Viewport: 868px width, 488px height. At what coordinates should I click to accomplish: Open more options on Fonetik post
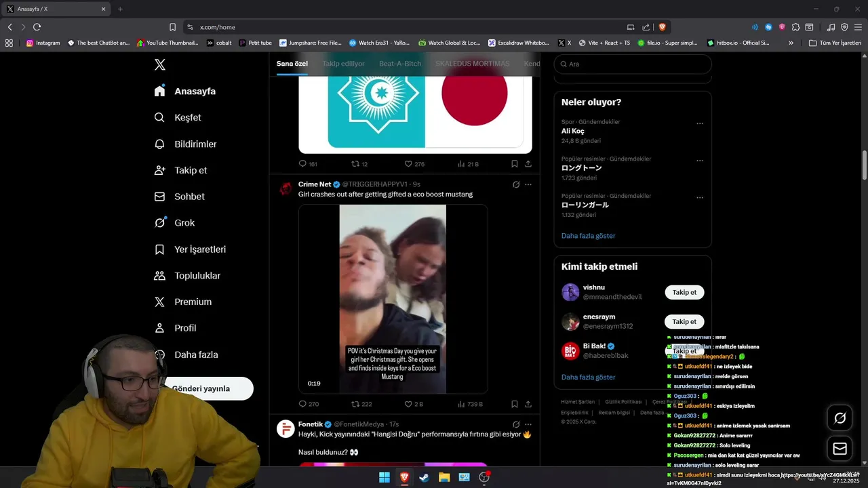click(528, 424)
